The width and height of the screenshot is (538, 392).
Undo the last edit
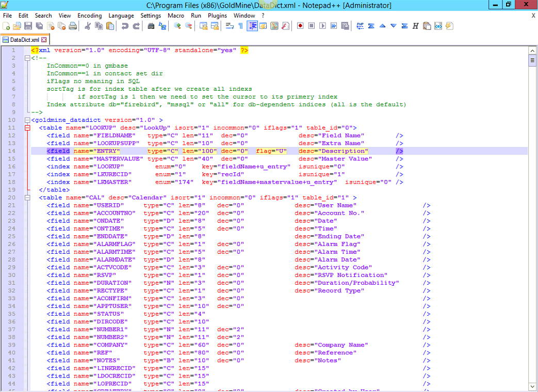click(x=126, y=26)
